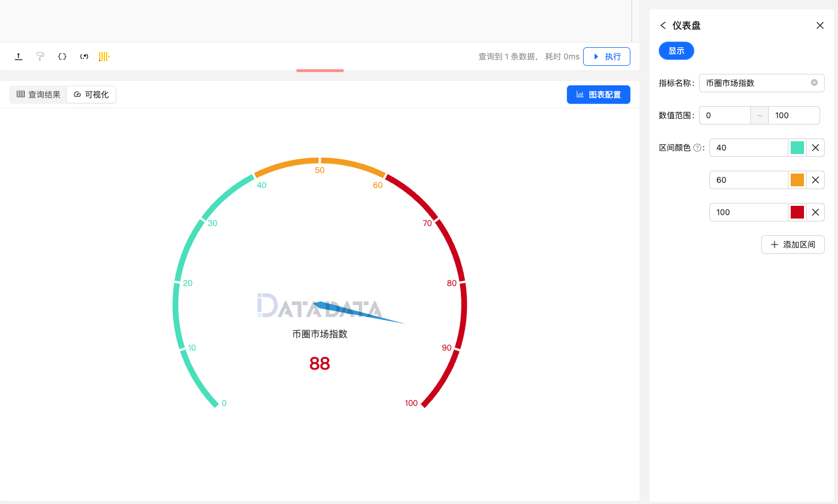Open the teal color swatch for range 40
The height and width of the screenshot is (504, 838).
point(797,148)
